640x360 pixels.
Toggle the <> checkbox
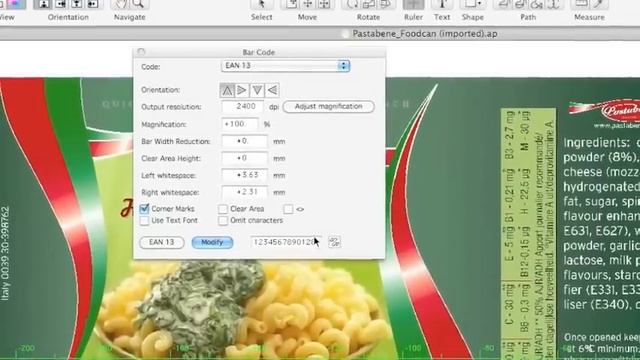pyautogui.click(x=288, y=209)
